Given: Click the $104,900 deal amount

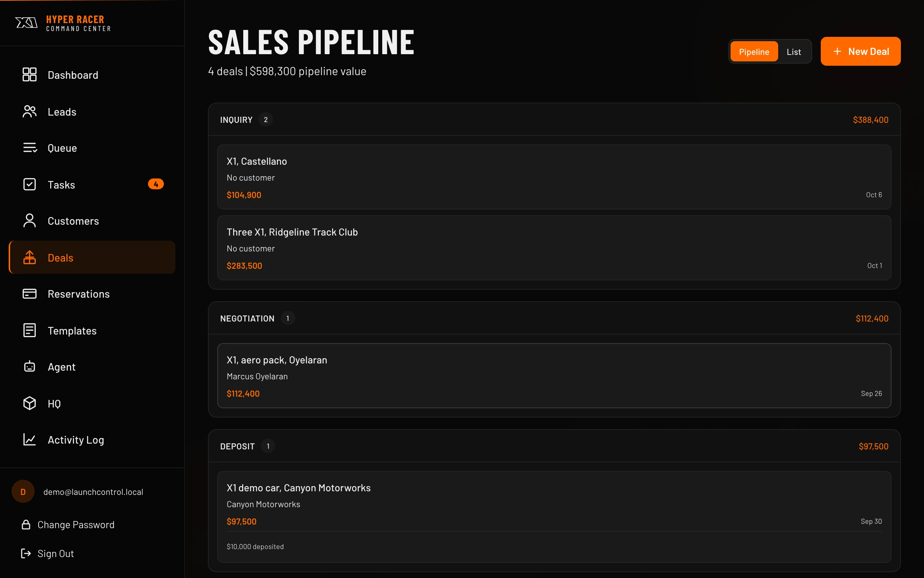Looking at the screenshot, I should tap(244, 195).
